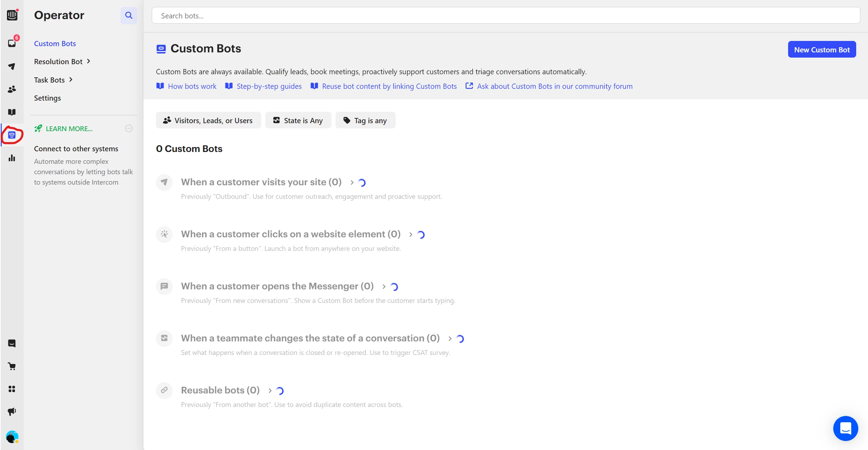Open the shopping cart sidebar icon

coord(12,366)
